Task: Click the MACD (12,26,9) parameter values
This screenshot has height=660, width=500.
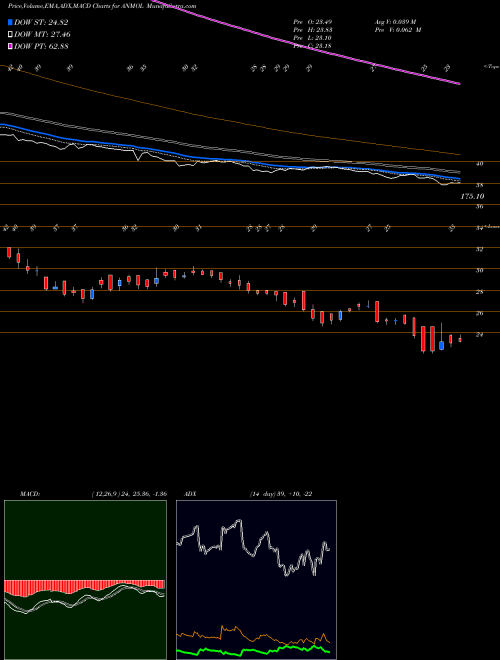Action: pos(128,494)
